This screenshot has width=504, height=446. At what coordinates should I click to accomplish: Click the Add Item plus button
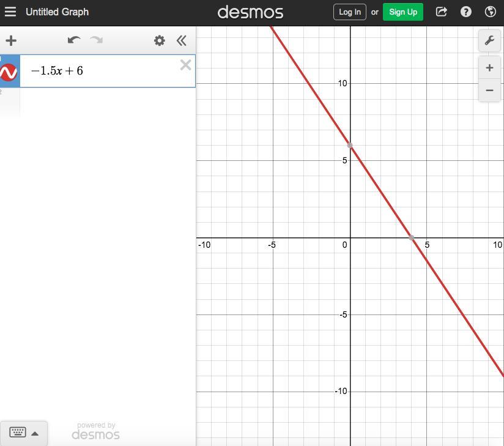click(x=11, y=41)
